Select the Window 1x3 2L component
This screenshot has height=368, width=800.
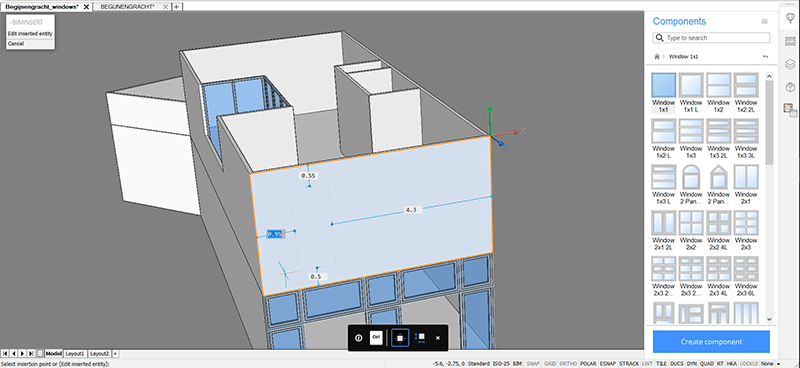(x=718, y=131)
